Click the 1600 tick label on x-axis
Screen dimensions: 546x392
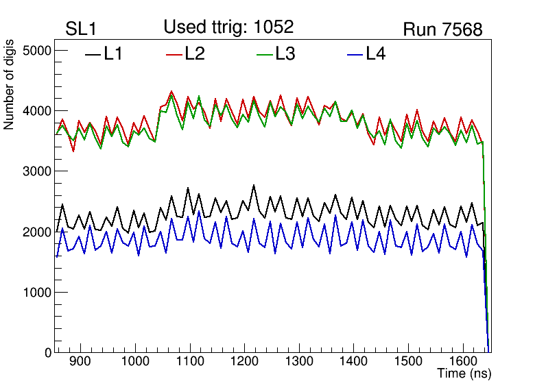pyautogui.click(x=462, y=361)
